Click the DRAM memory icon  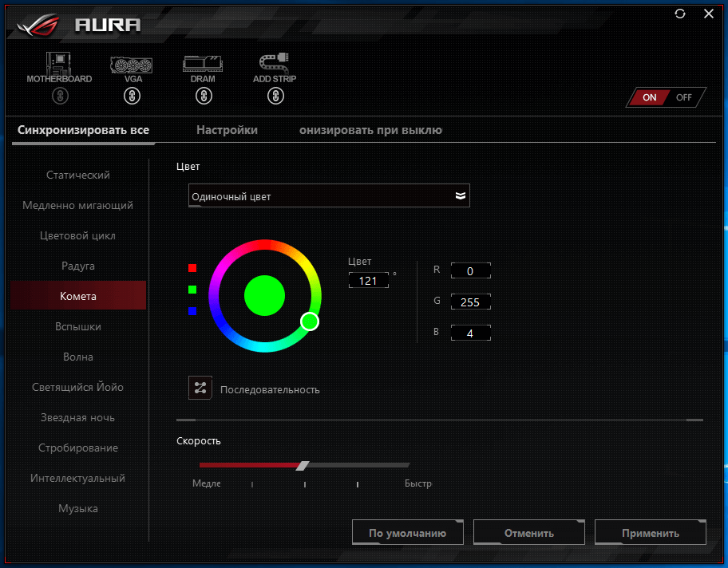click(203, 64)
